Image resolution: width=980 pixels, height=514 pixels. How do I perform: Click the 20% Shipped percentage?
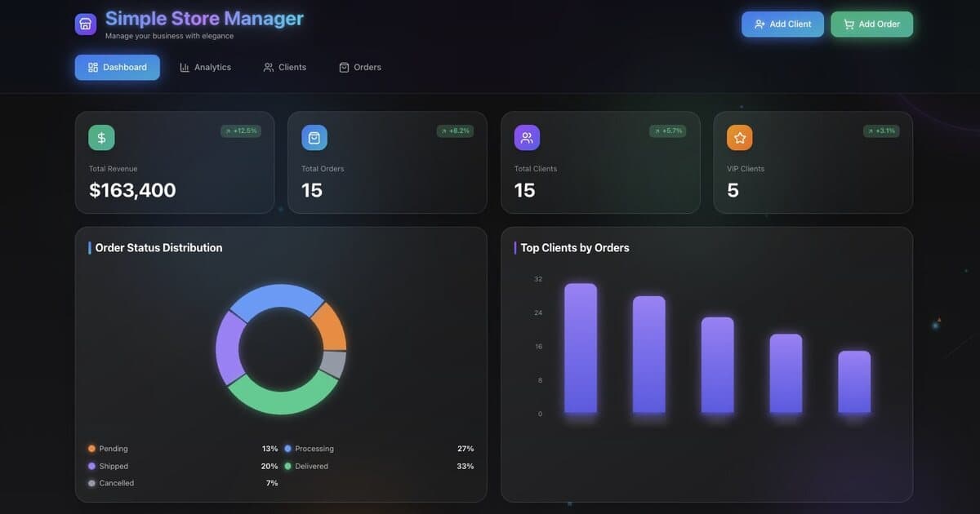269,466
